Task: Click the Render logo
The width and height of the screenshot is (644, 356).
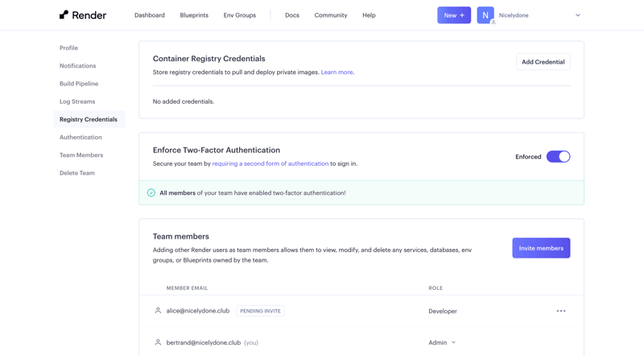Action: tap(83, 15)
